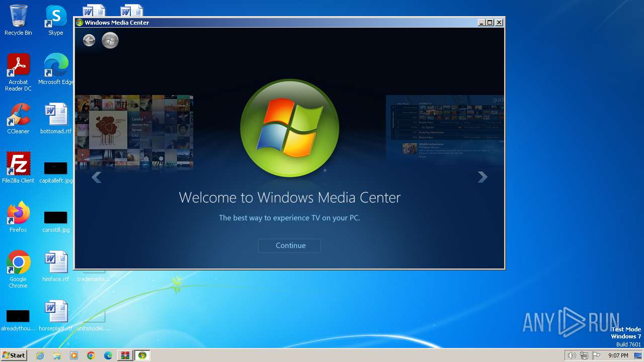Open Windows Media Player from the taskbar
Screen dimensions: 644x362
point(74,355)
